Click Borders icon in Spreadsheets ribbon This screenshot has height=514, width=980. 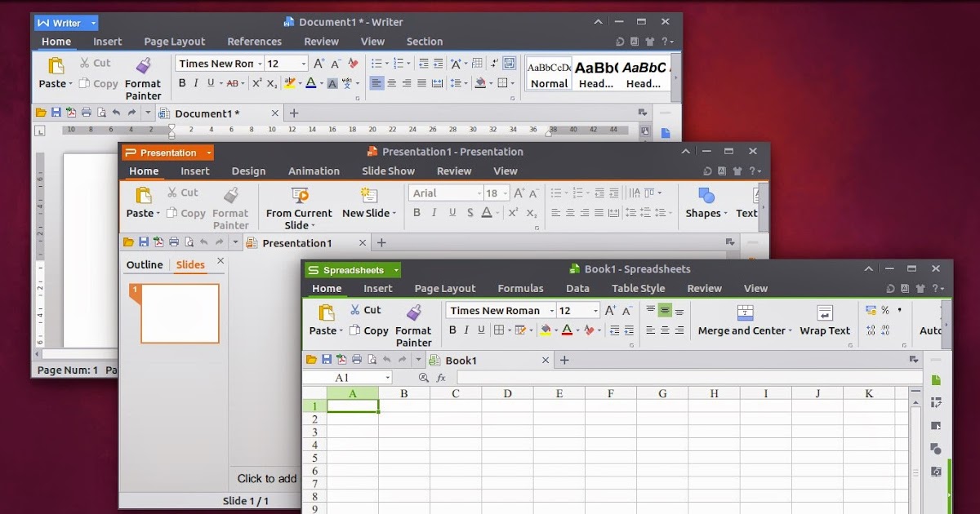point(498,330)
